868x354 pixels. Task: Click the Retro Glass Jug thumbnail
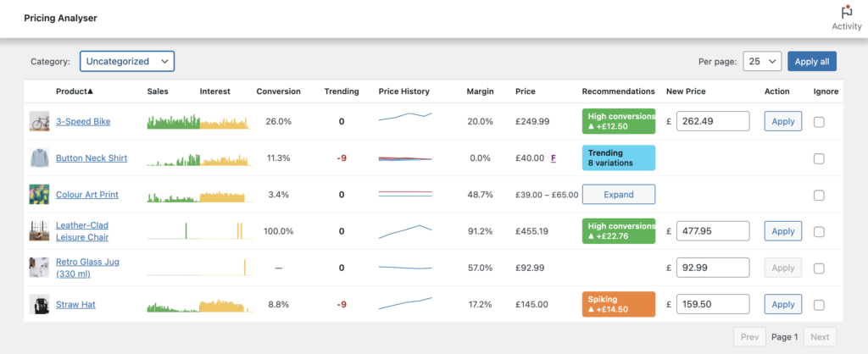pyautogui.click(x=39, y=268)
